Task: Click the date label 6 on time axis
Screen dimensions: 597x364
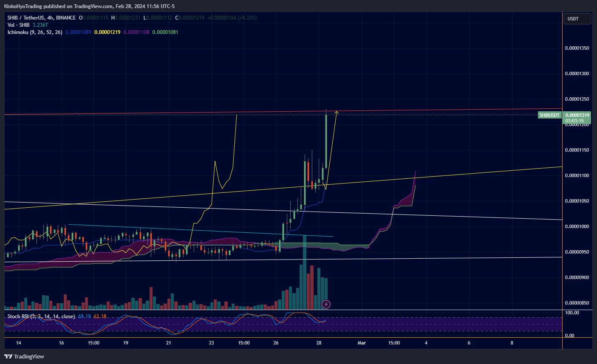Action: click(x=469, y=343)
